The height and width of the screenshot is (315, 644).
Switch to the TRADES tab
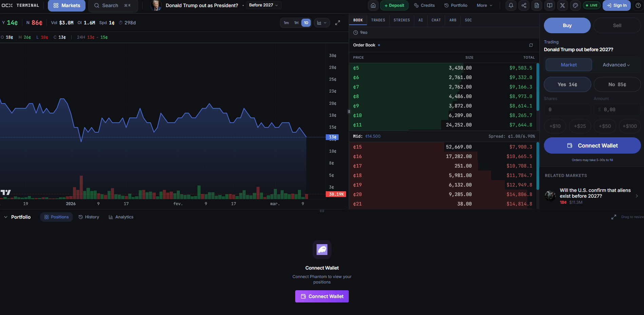click(378, 20)
